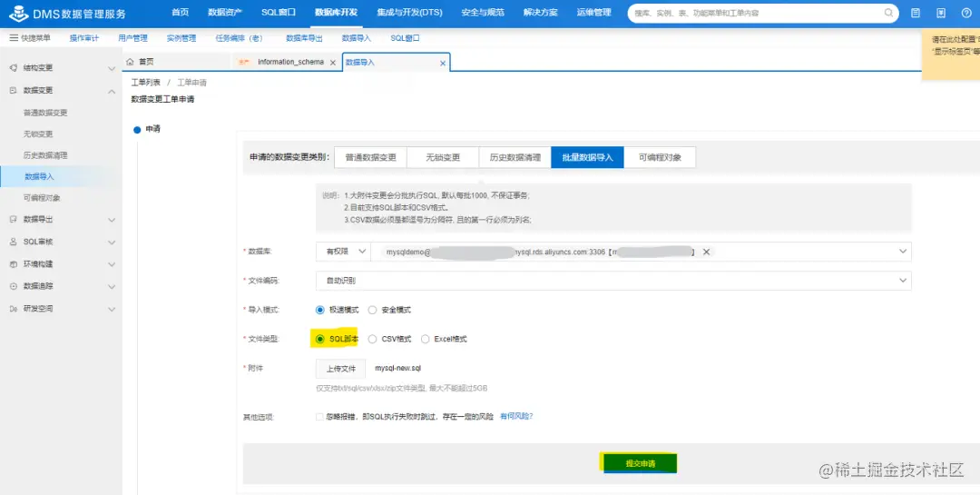Open the 数据库开发 top menu
The image size is (980, 495).
click(x=337, y=13)
